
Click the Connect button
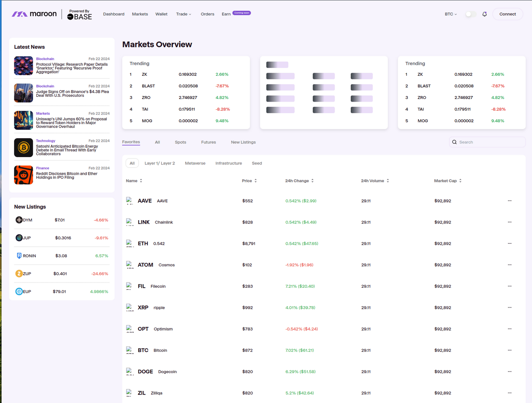(x=508, y=14)
